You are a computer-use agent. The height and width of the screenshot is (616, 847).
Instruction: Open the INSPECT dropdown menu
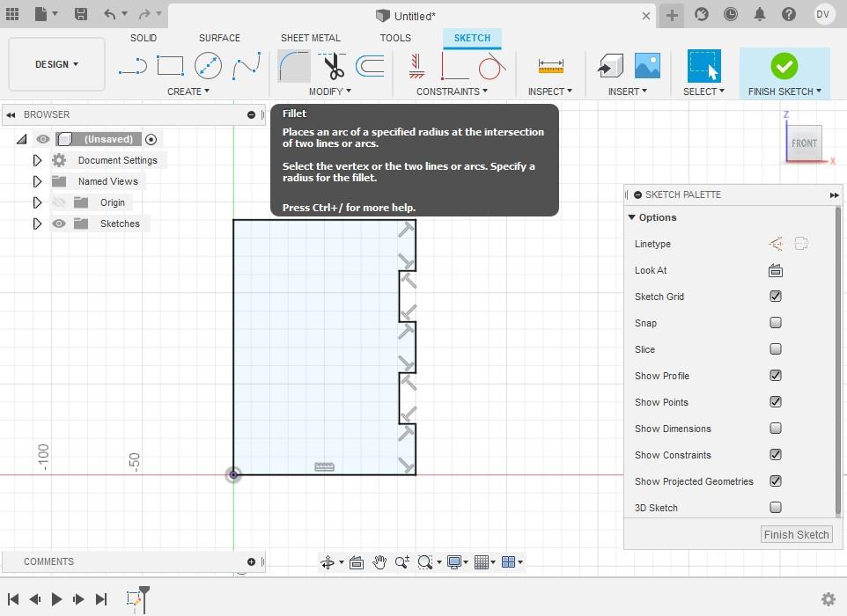[550, 92]
